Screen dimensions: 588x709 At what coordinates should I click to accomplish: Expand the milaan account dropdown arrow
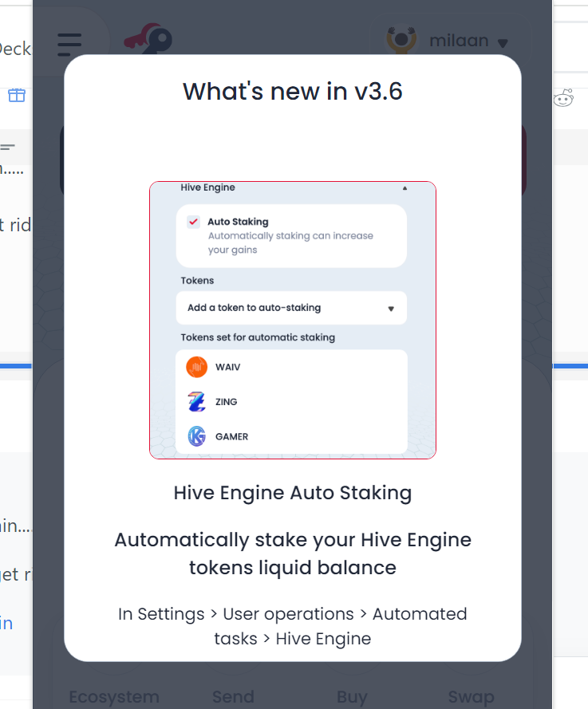tap(503, 43)
